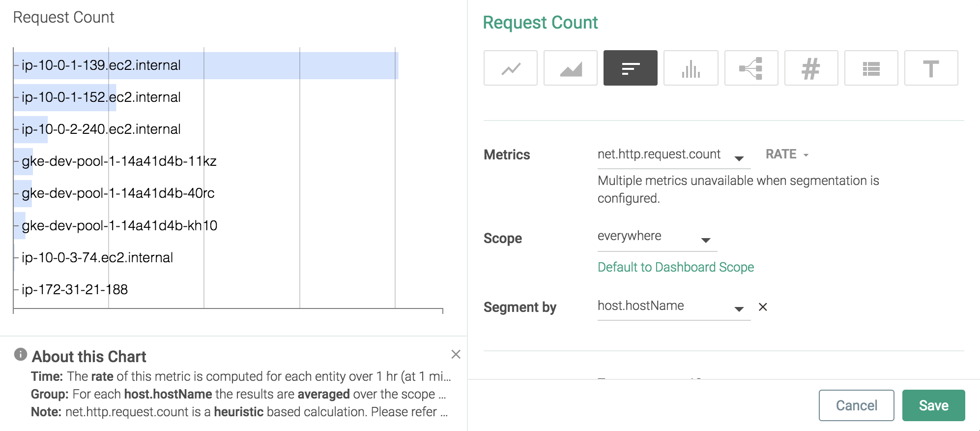Select the line chart visualization type
This screenshot has height=431, width=980.
(x=510, y=68)
